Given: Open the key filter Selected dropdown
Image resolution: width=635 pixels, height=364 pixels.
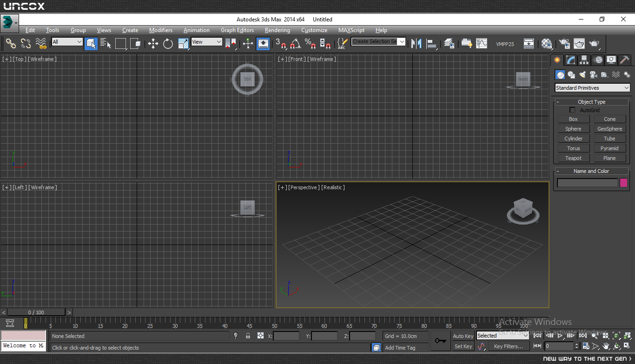Looking at the screenshot, I should tap(503, 336).
